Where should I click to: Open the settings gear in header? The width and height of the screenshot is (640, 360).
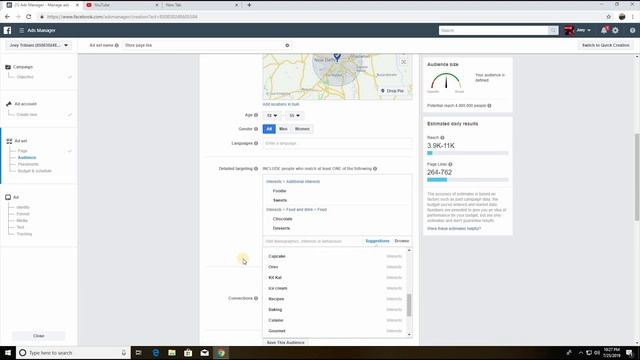tap(616, 30)
